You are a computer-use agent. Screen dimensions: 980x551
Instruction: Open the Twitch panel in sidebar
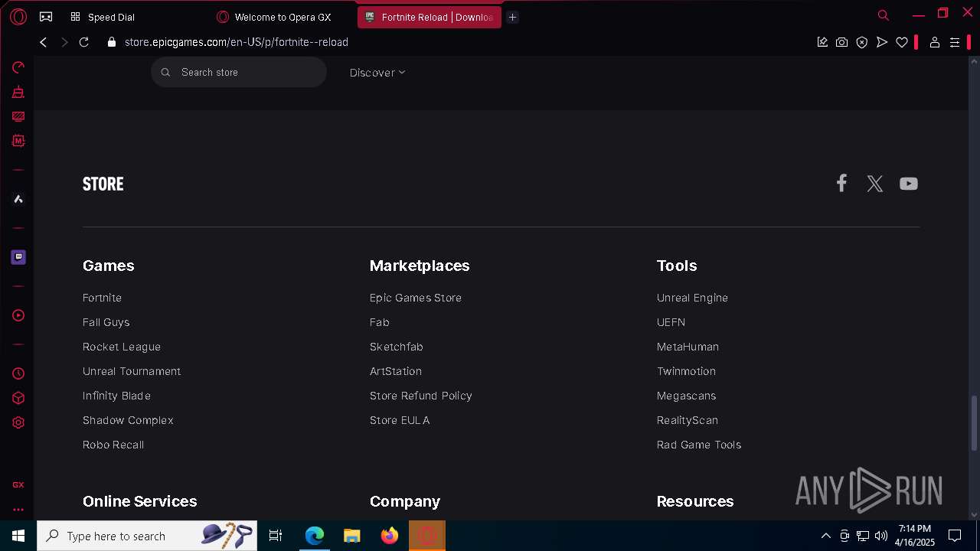pyautogui.click(x=18, y=257)
